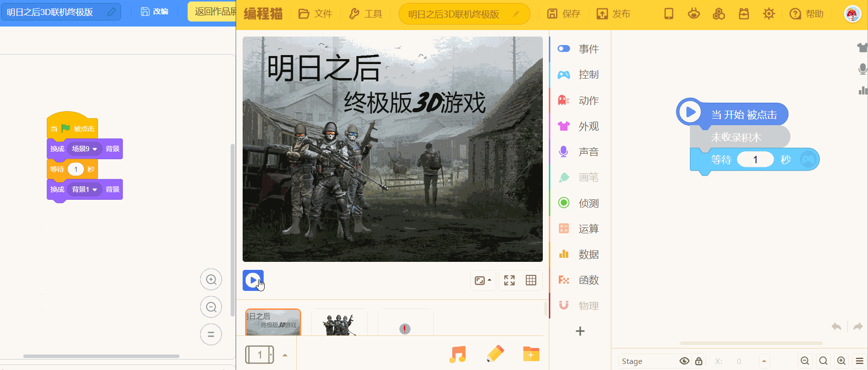Zoom in the Kitten block workspace
The image size is (868, 370).
pyautogui.click(x=841, y=361)
